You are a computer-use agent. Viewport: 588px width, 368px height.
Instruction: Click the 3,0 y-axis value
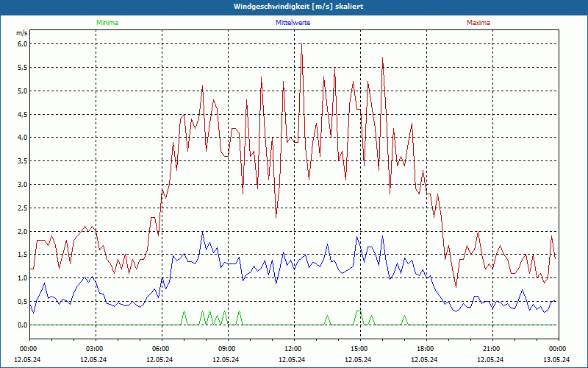(23, 185)
